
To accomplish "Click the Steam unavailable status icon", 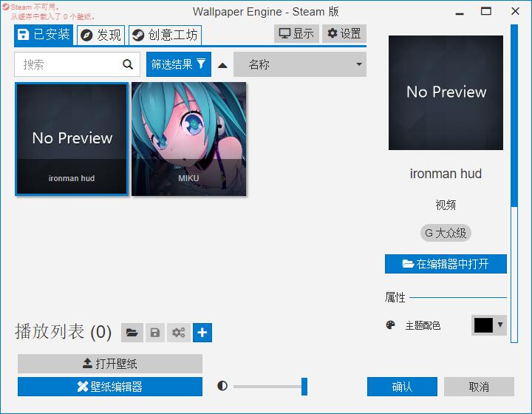I will click(5, 7).
